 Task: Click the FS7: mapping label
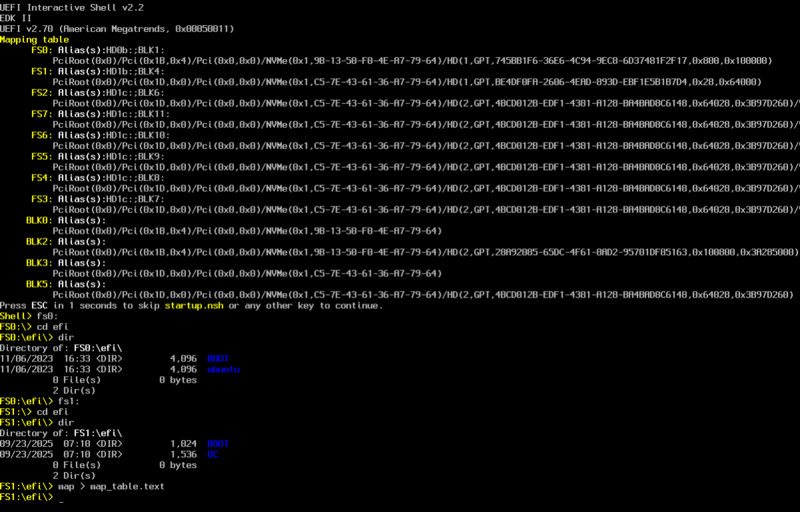[x=42, y=114]
